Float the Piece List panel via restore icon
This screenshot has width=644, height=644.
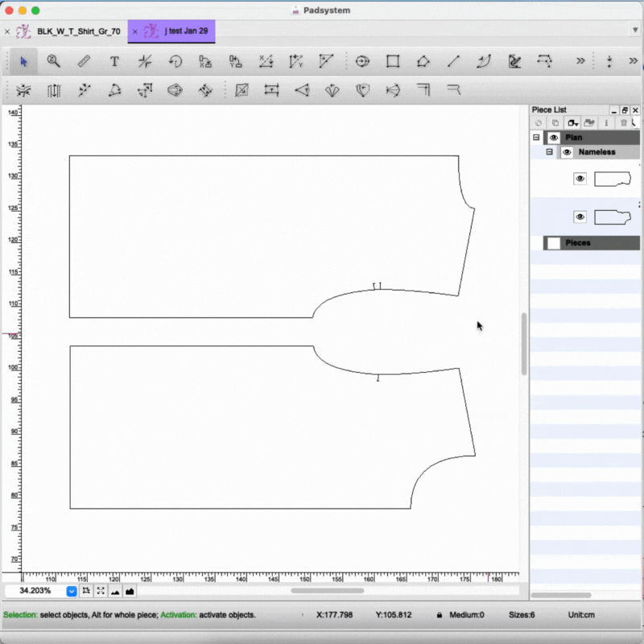coord(625,110)
